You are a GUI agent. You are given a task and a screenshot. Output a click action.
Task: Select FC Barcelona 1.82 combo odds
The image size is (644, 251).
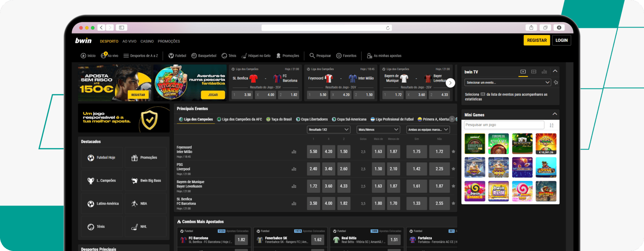pyautogui.click(x=241, y=240)
